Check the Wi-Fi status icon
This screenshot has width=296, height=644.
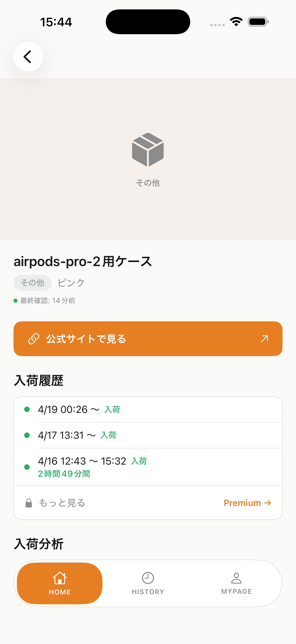tap(236, 22)
